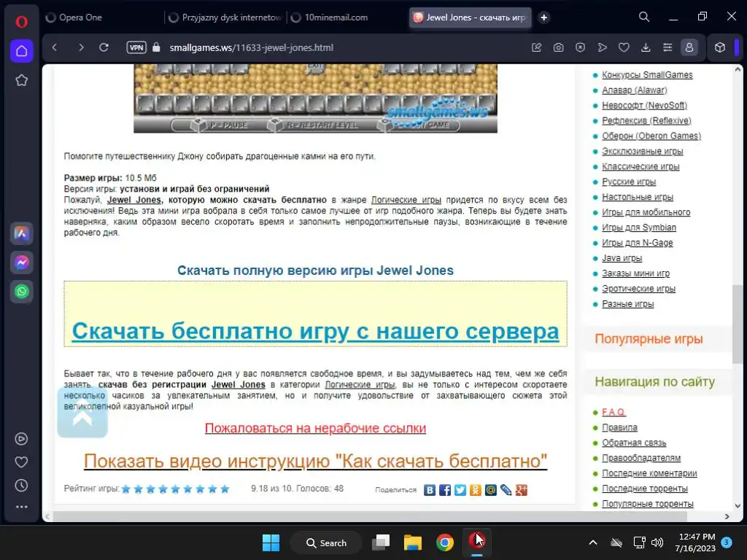Image resolution: width=747 pixels, height=560 pixels.
Task: Click the big 'Скачать бесплатно игру с нашего сервера' link
Action: (315, 330)
